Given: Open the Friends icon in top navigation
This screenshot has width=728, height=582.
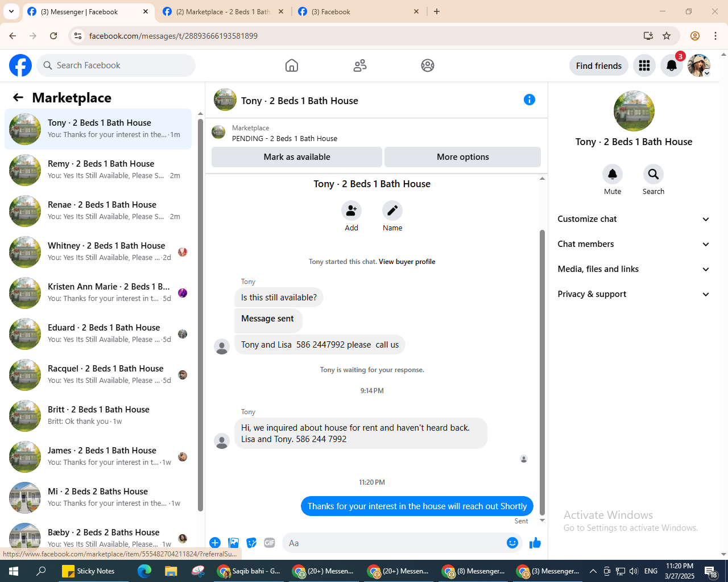Looking at the screenshot, I should [x=360, y=65].
